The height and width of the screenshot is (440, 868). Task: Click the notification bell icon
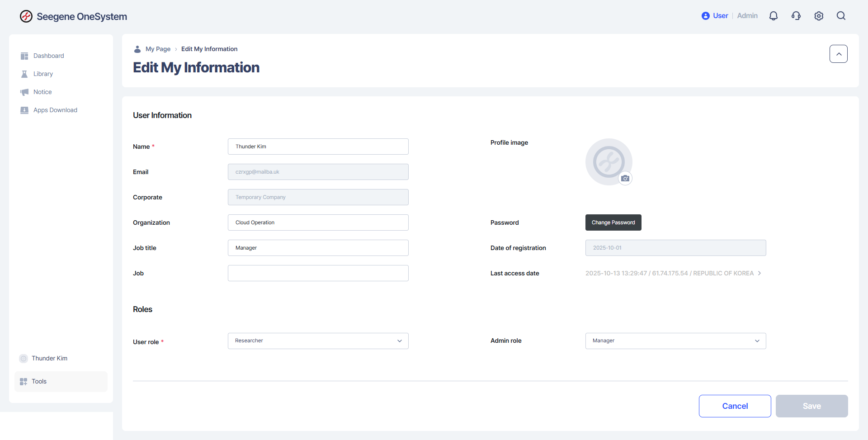point(774,16)
